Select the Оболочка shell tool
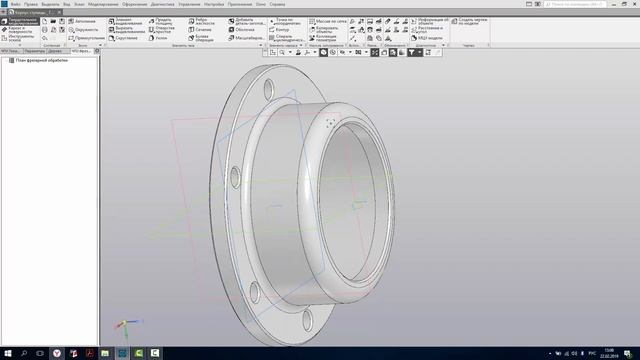The image size is (640, 360). click(242, 30)
